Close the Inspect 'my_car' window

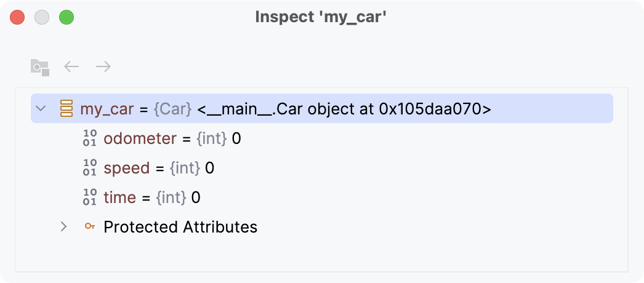pos(17,18)
